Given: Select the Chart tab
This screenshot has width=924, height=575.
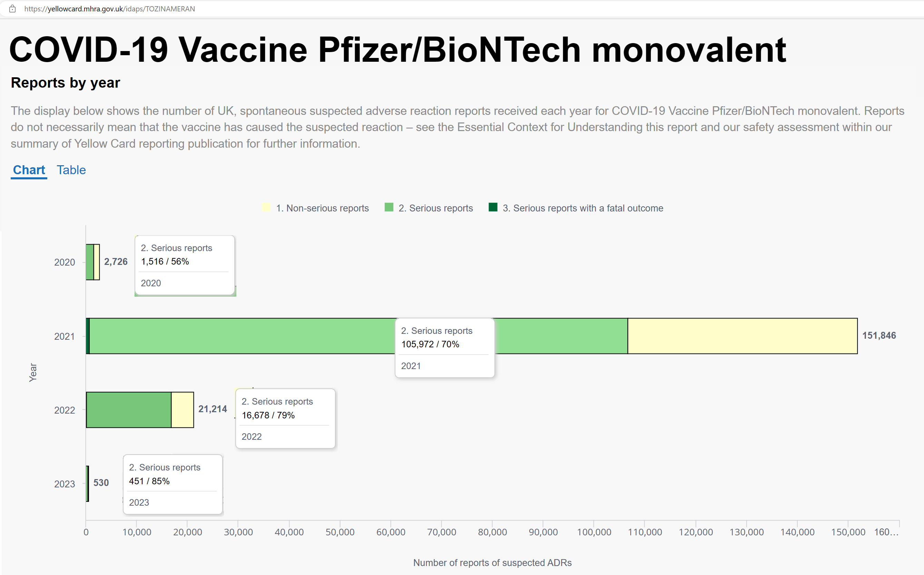Looking at the screenshot, I should (x=29, y=170).
